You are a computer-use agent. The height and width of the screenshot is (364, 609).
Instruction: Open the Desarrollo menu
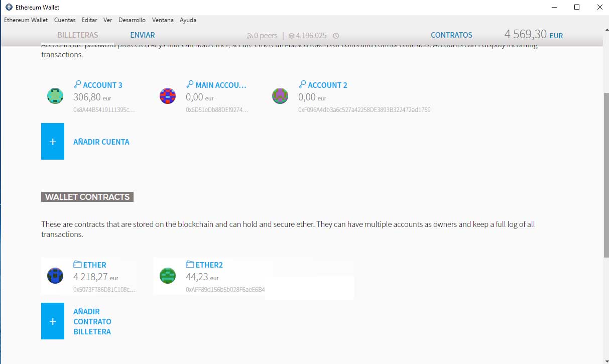pos(132,20)
